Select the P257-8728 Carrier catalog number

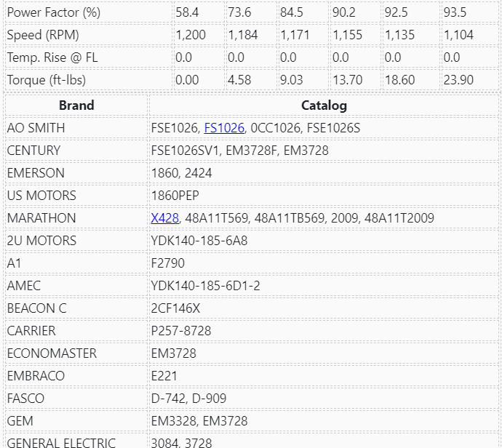[x=180, y=331]
